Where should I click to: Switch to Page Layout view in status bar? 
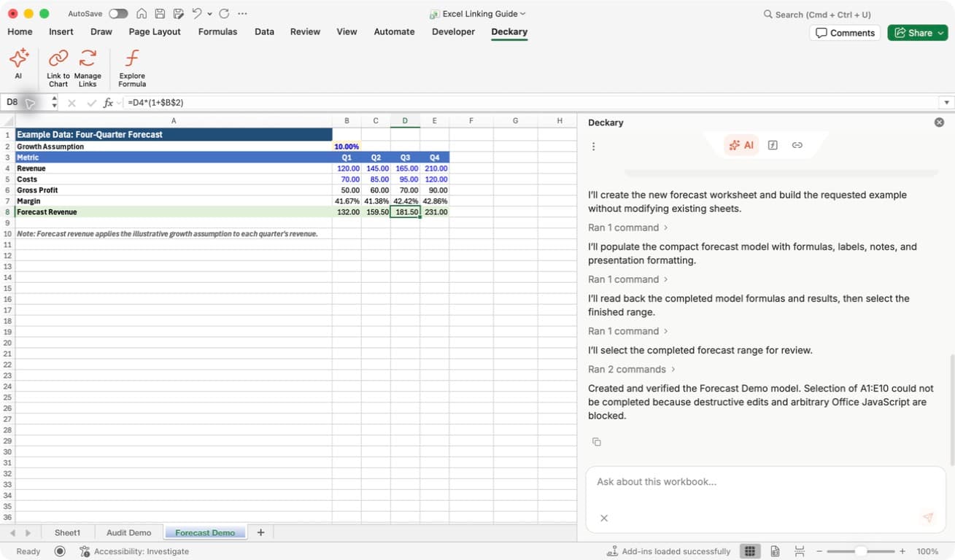point(775,551)
